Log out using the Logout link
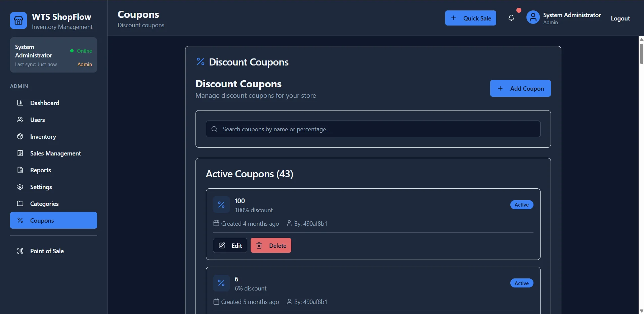 click(620, 18)
